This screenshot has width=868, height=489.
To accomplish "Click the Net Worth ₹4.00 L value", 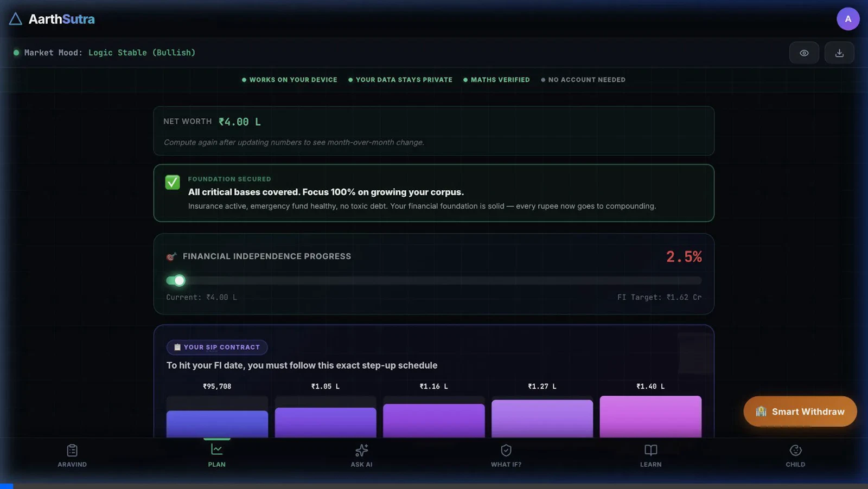I will point(239,122).
